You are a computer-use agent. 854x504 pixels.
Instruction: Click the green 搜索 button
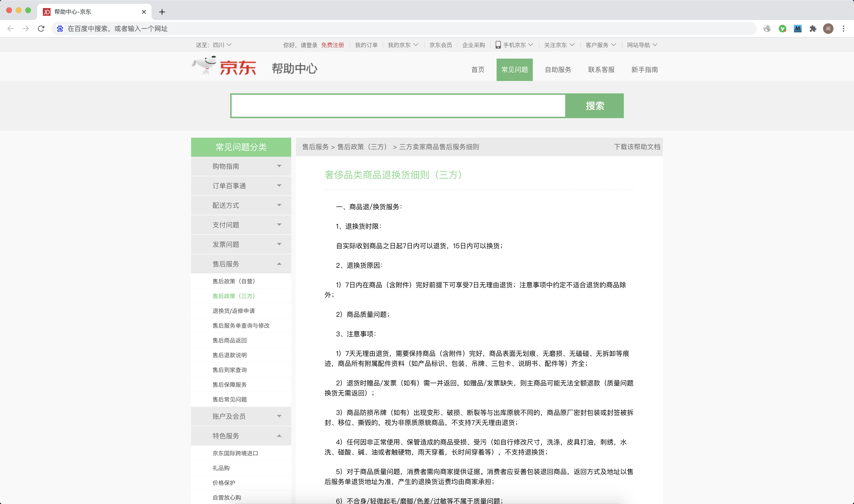pyautogui.click(x=595, y=106)
